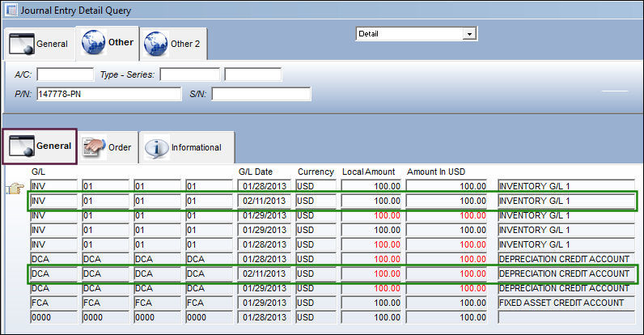
Task: Open the Order tab
Action: coord(108,147)
